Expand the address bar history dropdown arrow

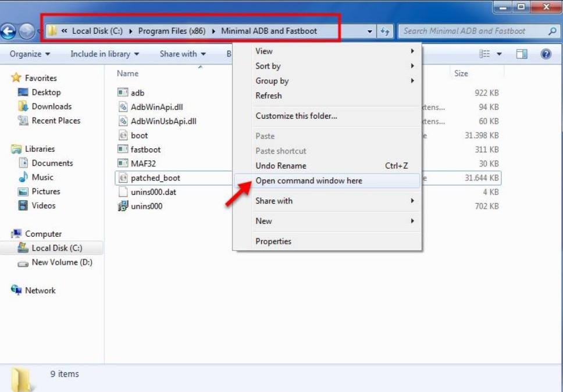(369, 31)
